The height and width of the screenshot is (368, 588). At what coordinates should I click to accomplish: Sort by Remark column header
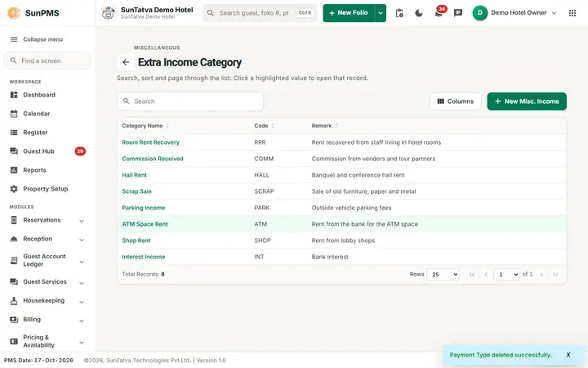[x=325, y=126]
